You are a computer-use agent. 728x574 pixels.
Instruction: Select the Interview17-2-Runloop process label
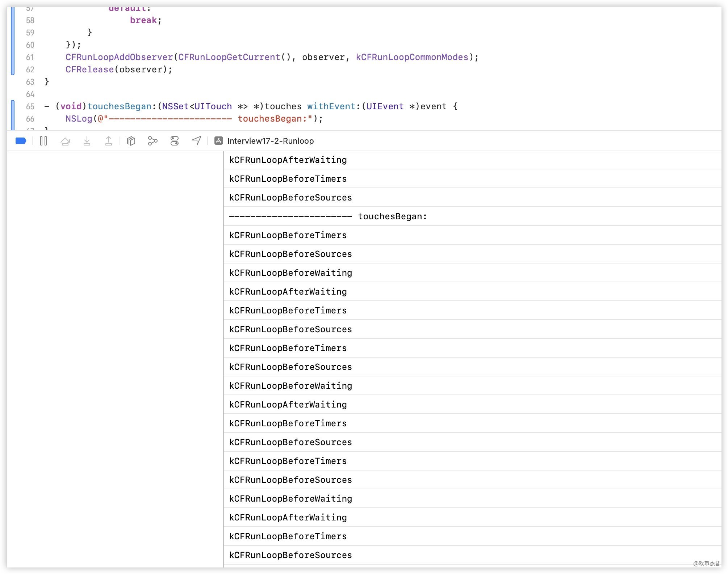pyautogui.click(x=270, y=141)
